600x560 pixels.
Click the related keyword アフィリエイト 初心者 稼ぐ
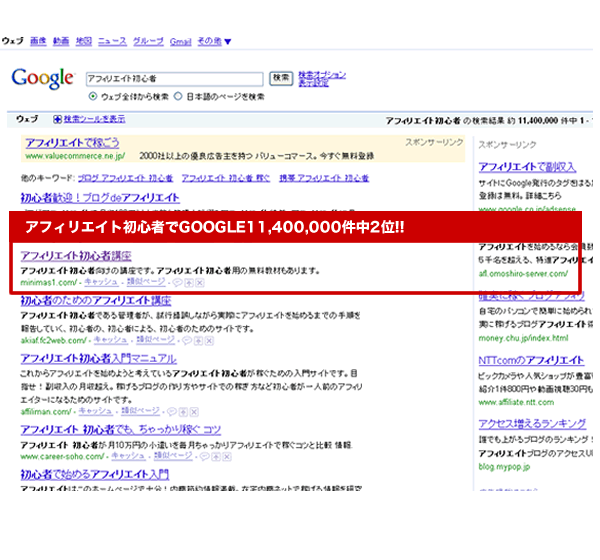pos(226,178)
